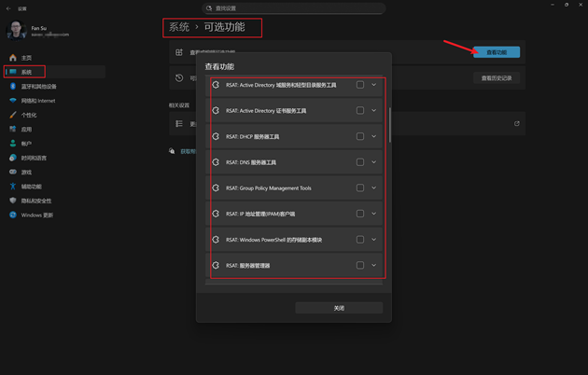
Task: Click the 查找设置 search box
Action: click(x=294, y=8)
